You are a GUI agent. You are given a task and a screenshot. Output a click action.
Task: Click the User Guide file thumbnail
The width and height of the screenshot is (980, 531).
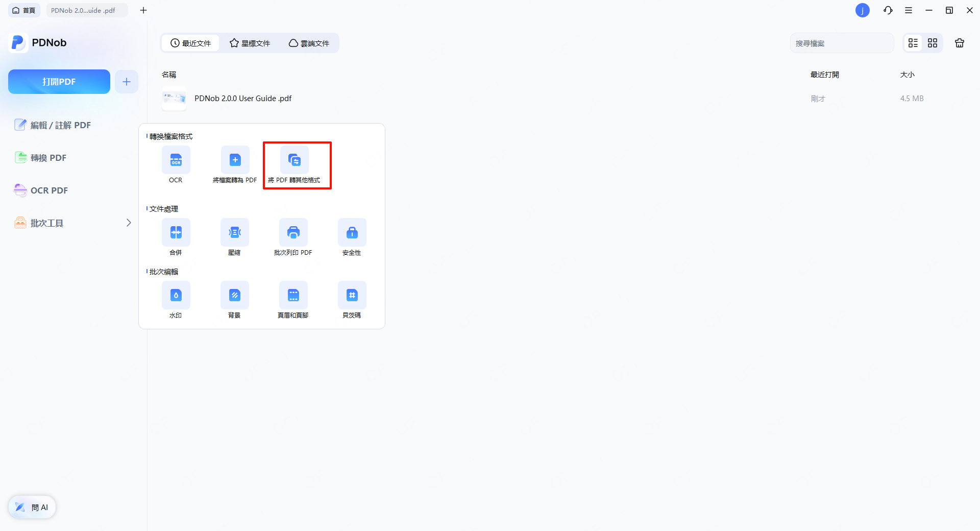coord(174,99)
